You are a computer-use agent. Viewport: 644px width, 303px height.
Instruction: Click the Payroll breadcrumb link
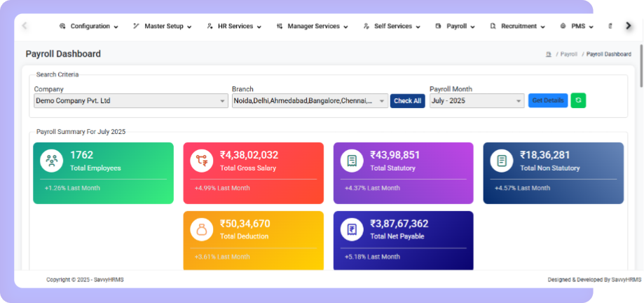click(x=568, y=54)
